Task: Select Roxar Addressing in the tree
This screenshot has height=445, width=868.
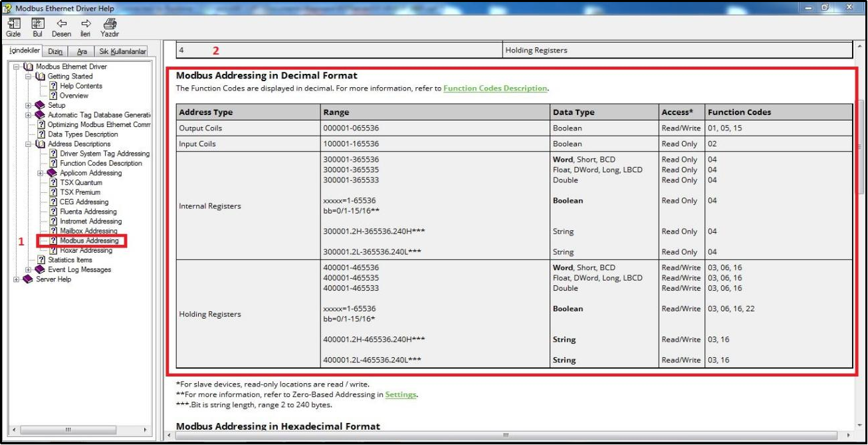Action: tap(86, 250)
